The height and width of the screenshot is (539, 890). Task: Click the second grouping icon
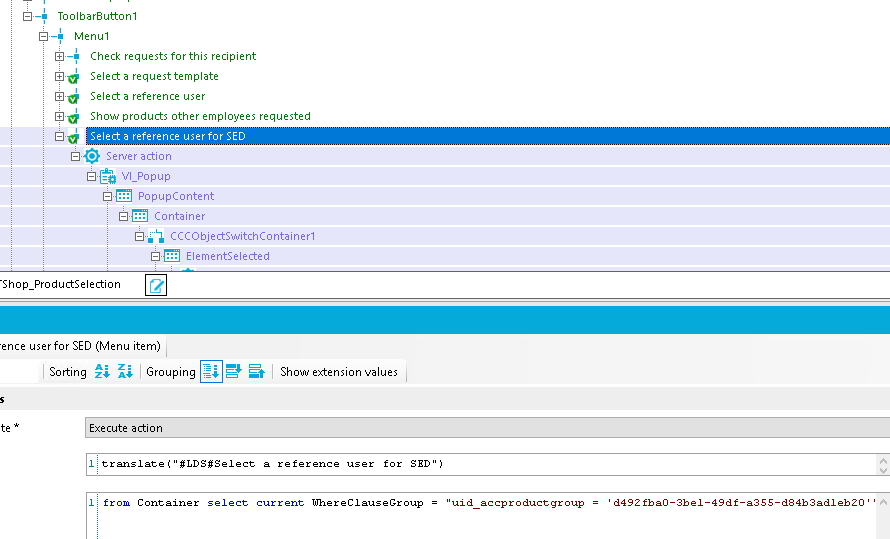click(x=234, y=372)
